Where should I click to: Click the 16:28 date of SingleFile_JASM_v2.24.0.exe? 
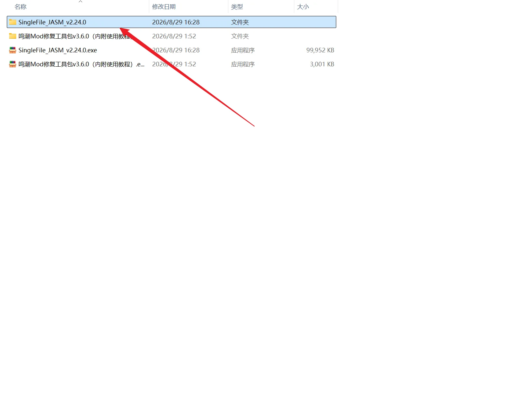click(x=176, y=50)
